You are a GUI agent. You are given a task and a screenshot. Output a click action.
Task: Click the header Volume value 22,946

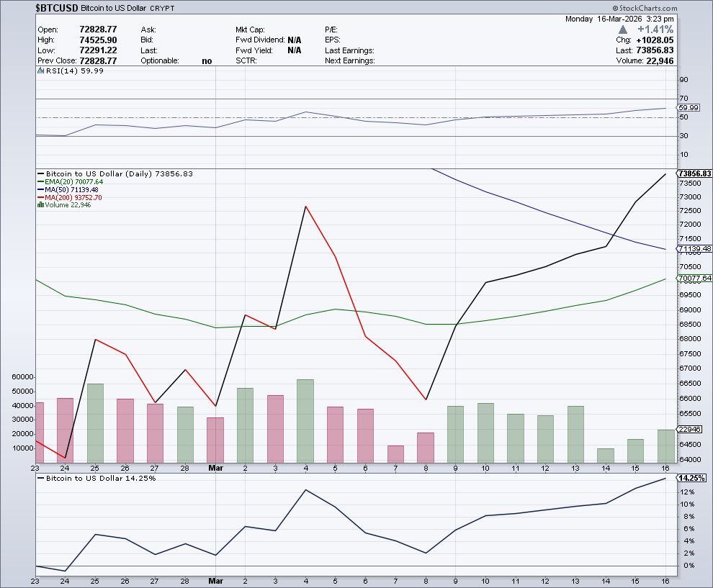pyautogui.click(x=660, y=61)
